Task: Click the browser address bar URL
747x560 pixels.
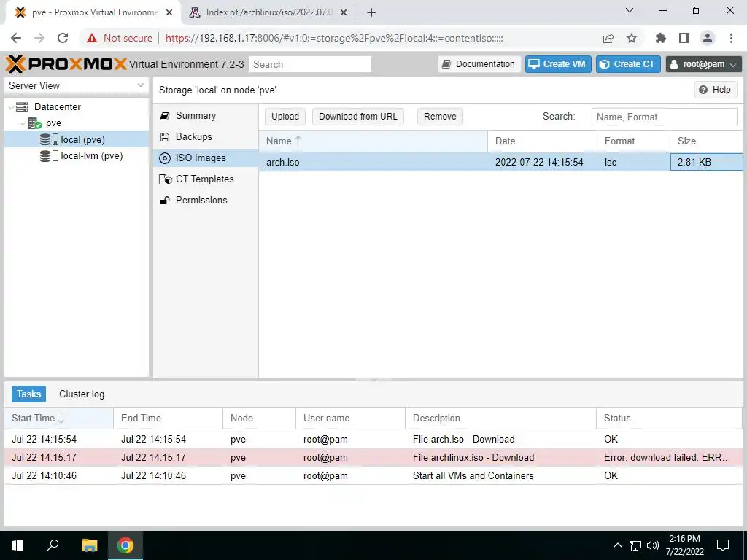Action: coord(334,38)
